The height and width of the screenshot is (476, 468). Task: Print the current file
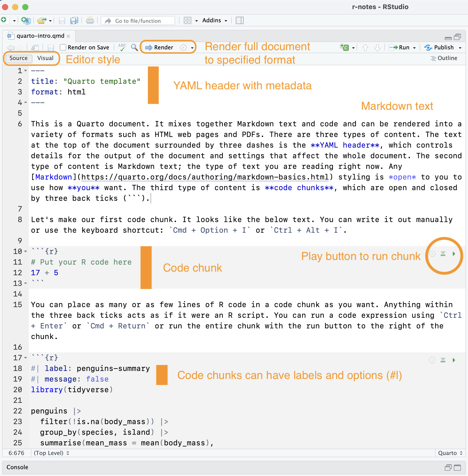90,21
